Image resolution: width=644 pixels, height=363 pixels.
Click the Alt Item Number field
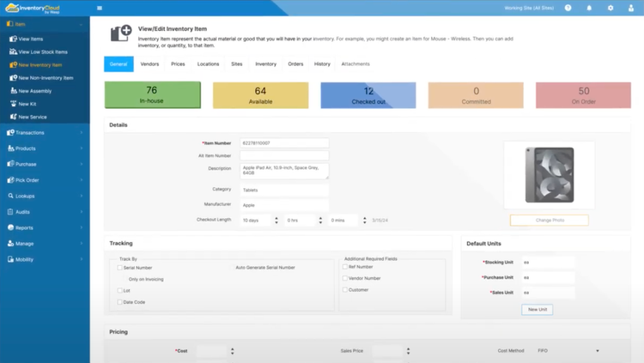pos(284,155)
